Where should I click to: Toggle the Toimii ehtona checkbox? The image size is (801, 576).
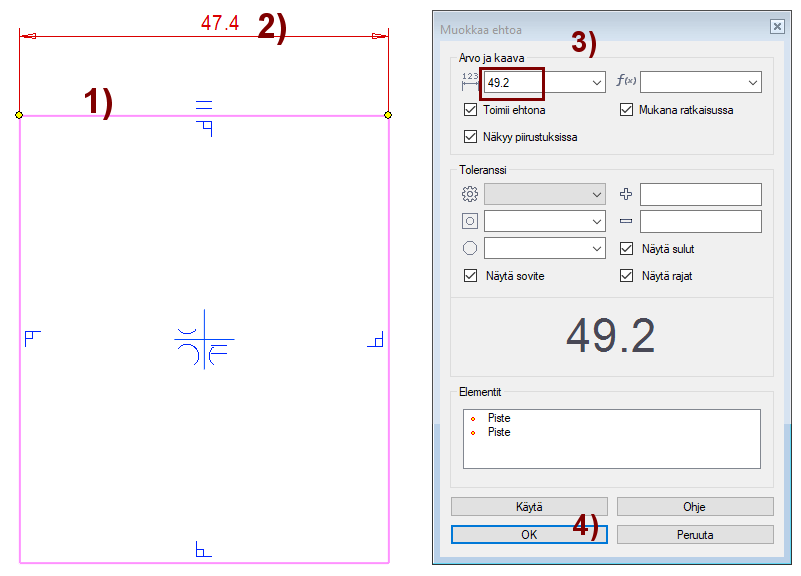coord(471,110)
